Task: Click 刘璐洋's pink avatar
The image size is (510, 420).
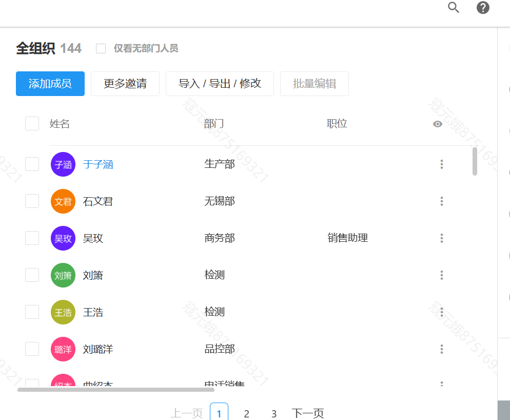Action: tap(63, 349)
